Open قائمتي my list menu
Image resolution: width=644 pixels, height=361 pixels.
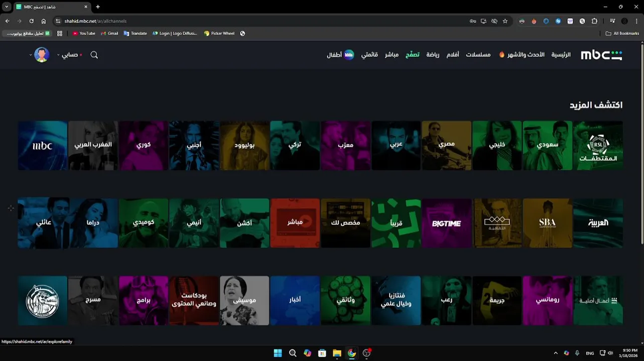point(369,55)
